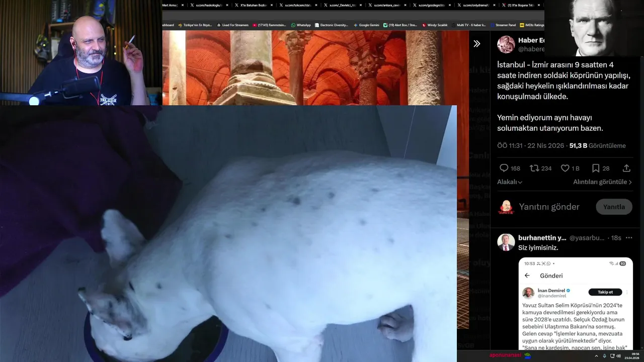
Task: Click the 'Siz iyimisiniz.' reply text
Action: 538,248
